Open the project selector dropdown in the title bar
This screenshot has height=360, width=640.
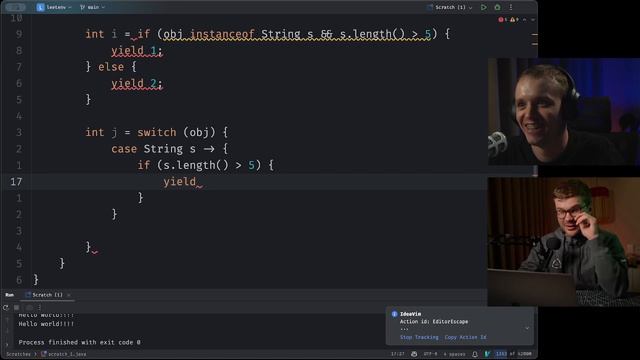(54, 7)
